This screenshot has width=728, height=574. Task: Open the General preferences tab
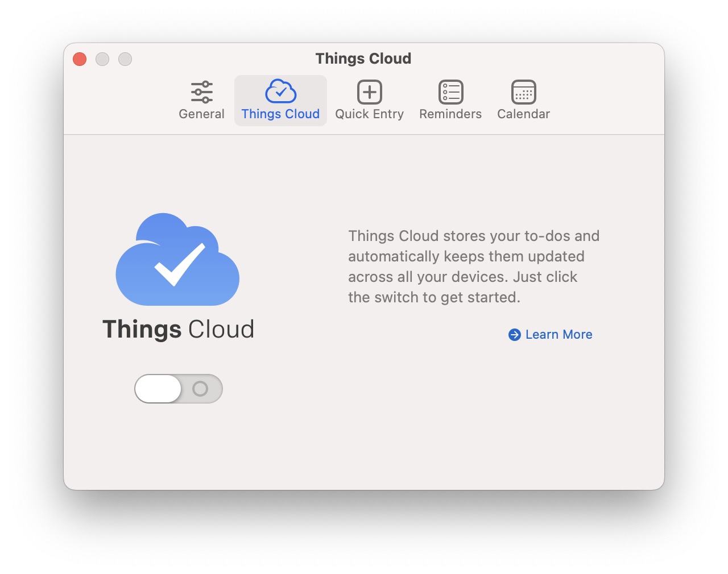201,100
